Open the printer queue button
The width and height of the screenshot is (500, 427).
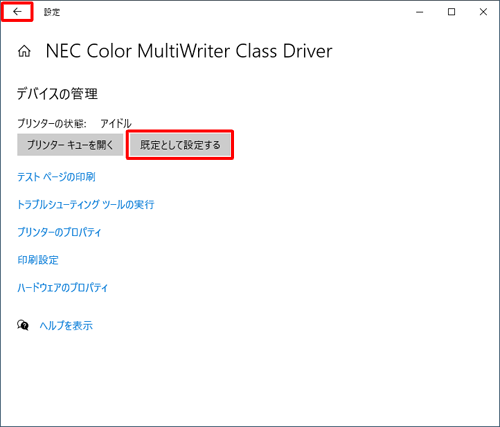[x=70, y=145]
